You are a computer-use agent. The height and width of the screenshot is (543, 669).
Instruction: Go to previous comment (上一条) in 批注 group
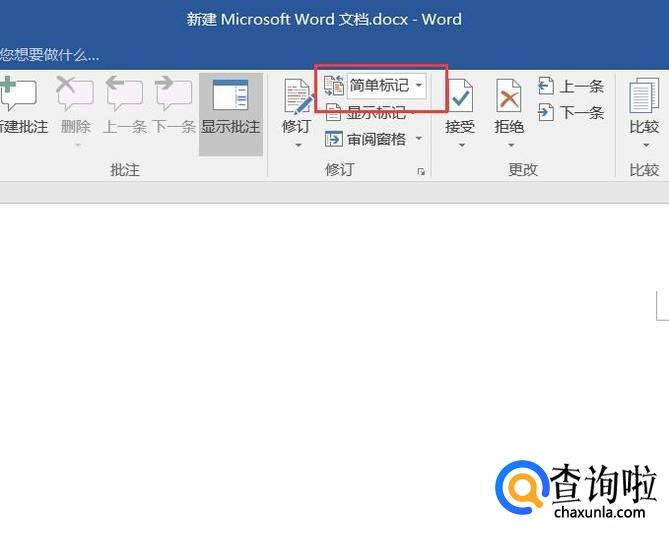point(125,97)
